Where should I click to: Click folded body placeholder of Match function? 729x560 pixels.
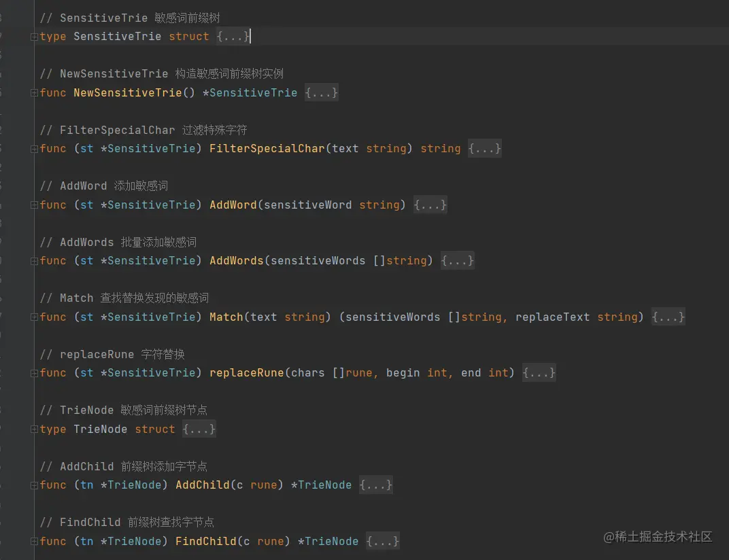668,317
